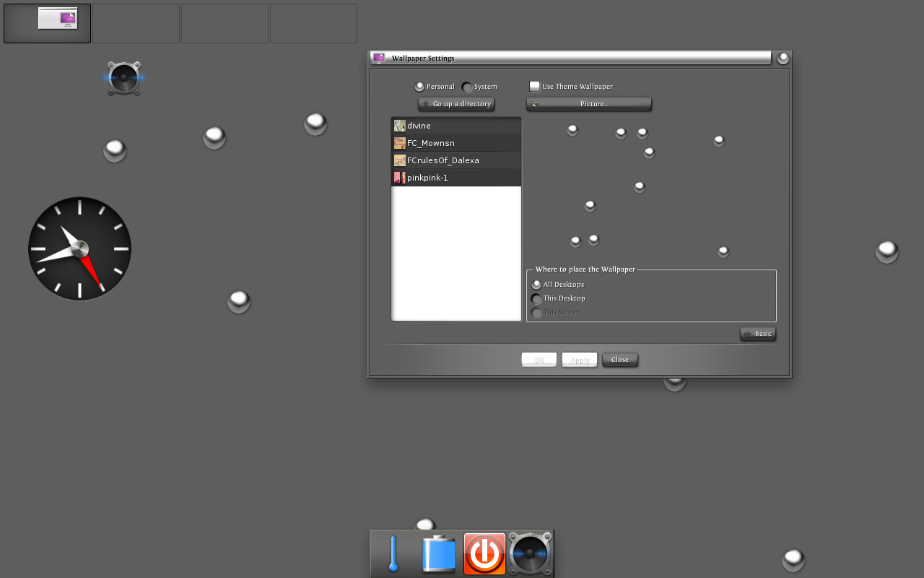This screenshot has height=578, width=924.
Task: Click the pinkpink-1 thumbnail icon
Action: 399,178
